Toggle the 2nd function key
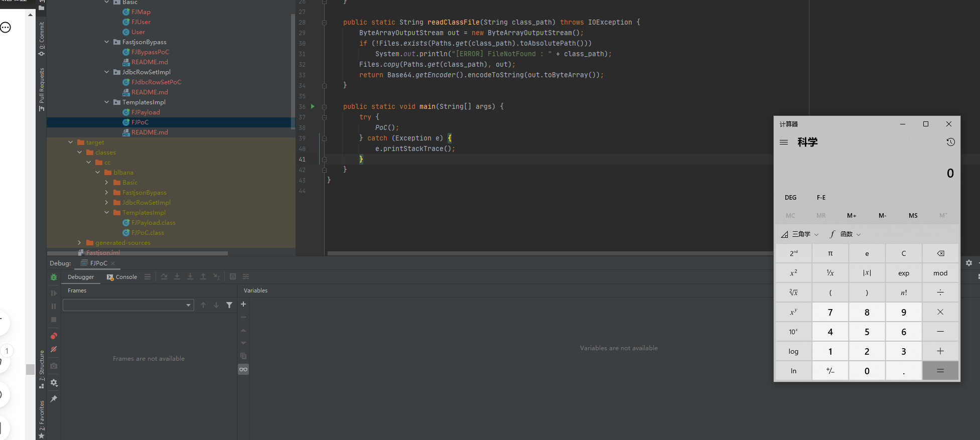The width and height of the screenshot is (980, 440). pyautogui.click(x=793, y=253)
